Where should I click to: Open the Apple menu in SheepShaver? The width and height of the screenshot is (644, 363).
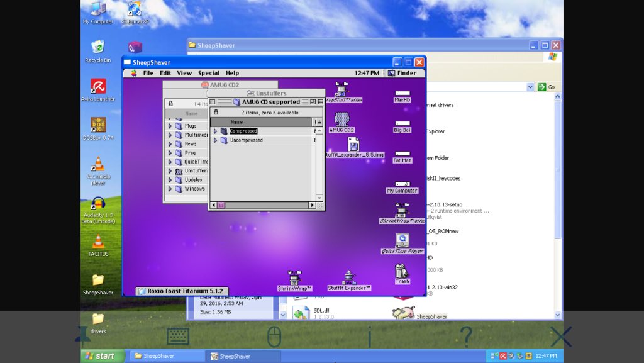click(133, 73)
